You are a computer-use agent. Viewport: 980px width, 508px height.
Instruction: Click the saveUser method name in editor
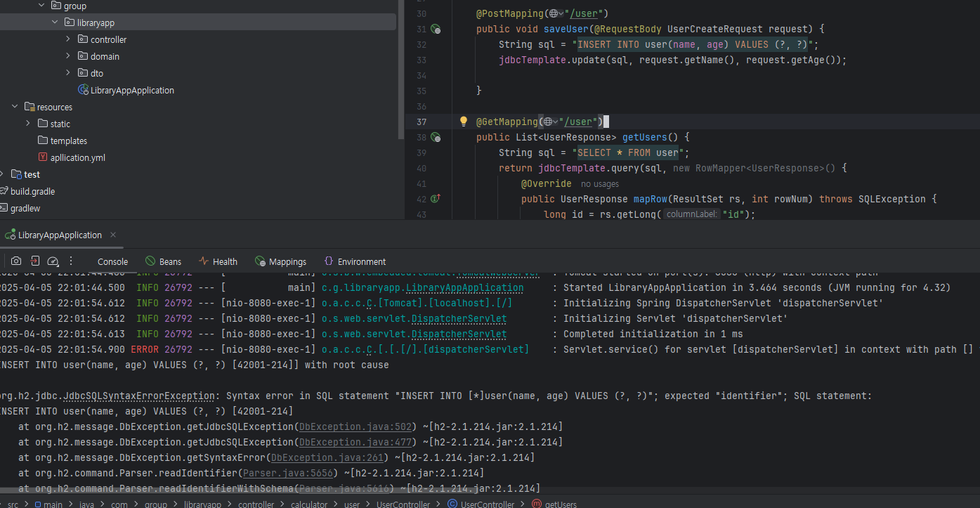click(568, 29)
